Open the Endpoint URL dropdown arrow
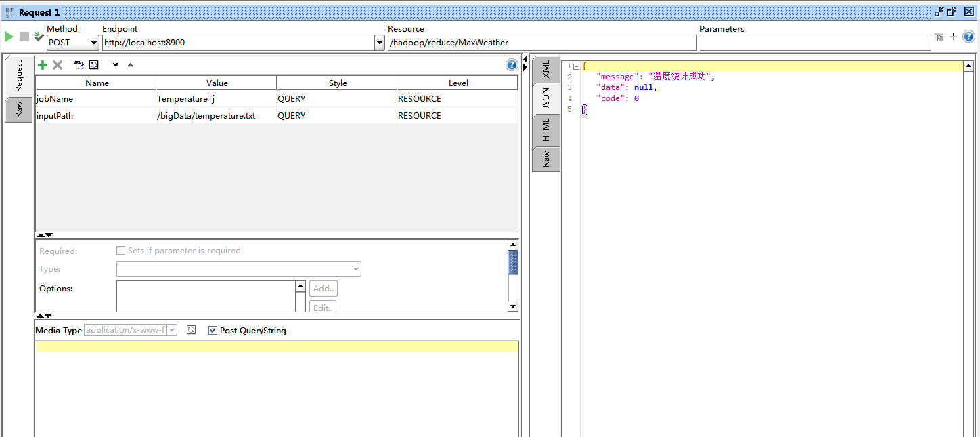The image size is (980, 437). (x=379, y=42)
